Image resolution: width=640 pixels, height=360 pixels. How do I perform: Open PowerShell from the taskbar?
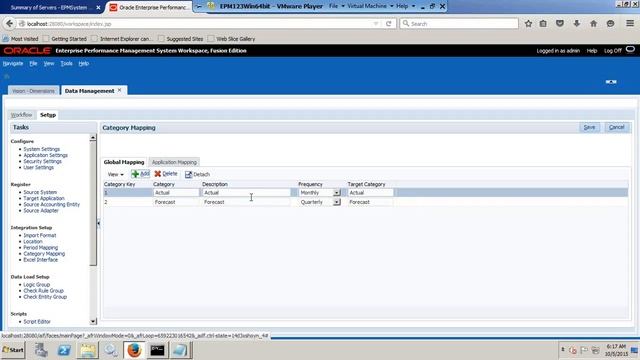click(x=64, y=350)
